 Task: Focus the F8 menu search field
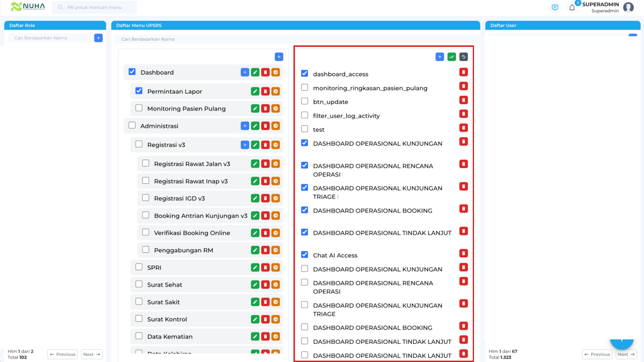[95, 7]
